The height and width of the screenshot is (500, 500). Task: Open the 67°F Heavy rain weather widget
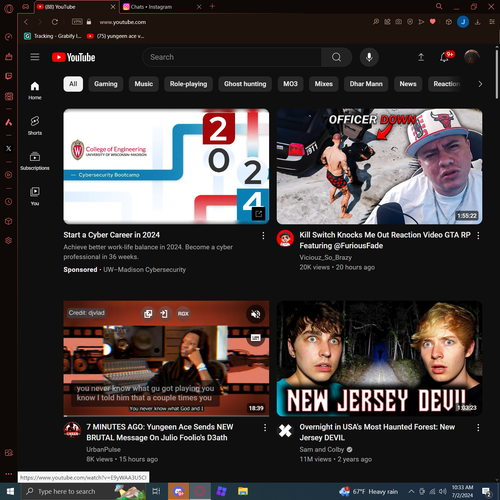[368, 491]
